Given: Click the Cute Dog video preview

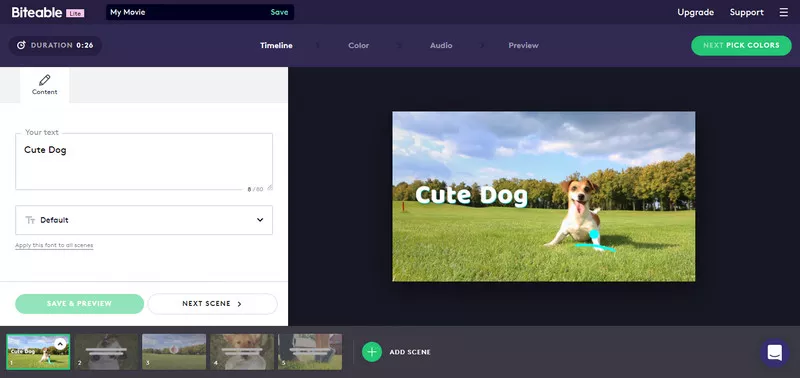Looking at the screenshot, I should [x=543, y=196].
